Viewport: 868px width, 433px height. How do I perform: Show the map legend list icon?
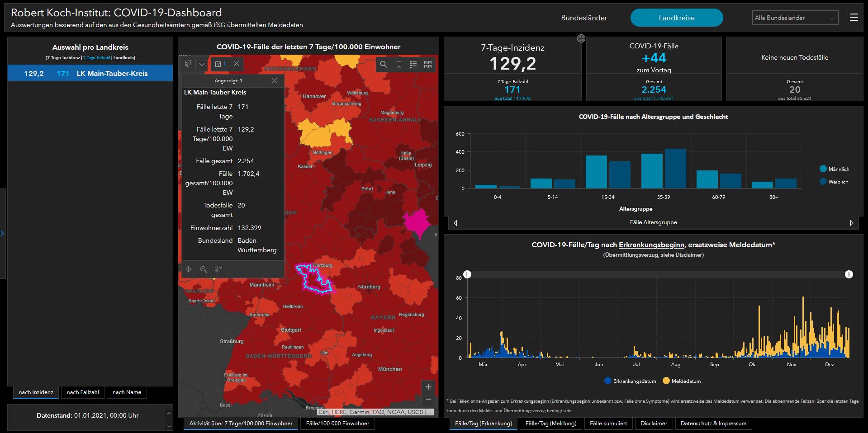click(x=413, y=65)
